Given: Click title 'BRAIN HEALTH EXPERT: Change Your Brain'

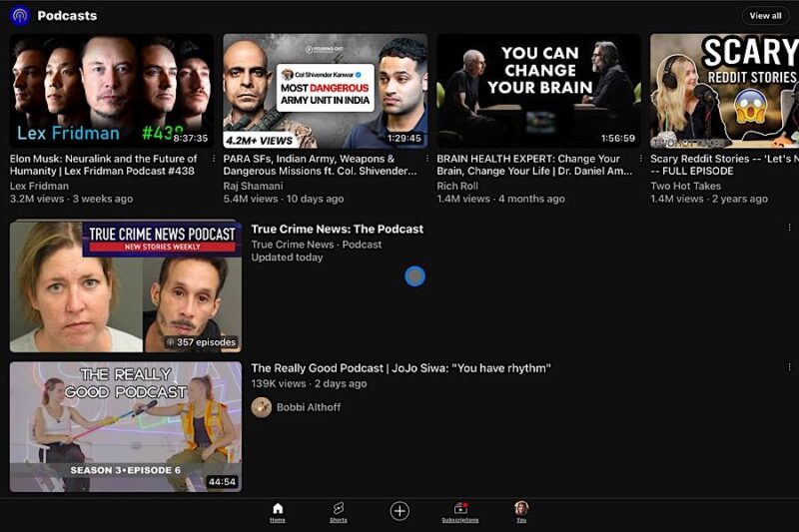Looking at the screenshot, I should 534,165.
